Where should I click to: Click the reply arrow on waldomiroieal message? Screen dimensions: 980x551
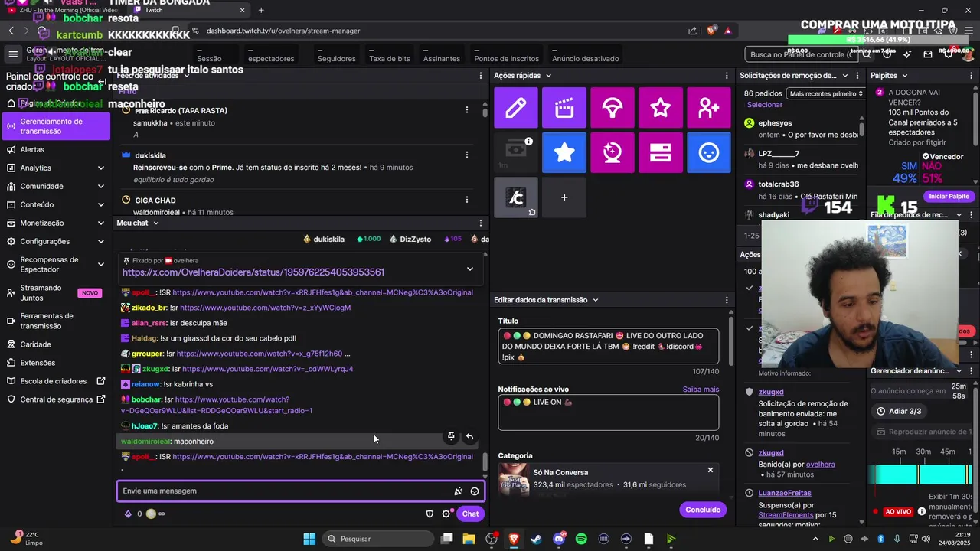(469, 436)
